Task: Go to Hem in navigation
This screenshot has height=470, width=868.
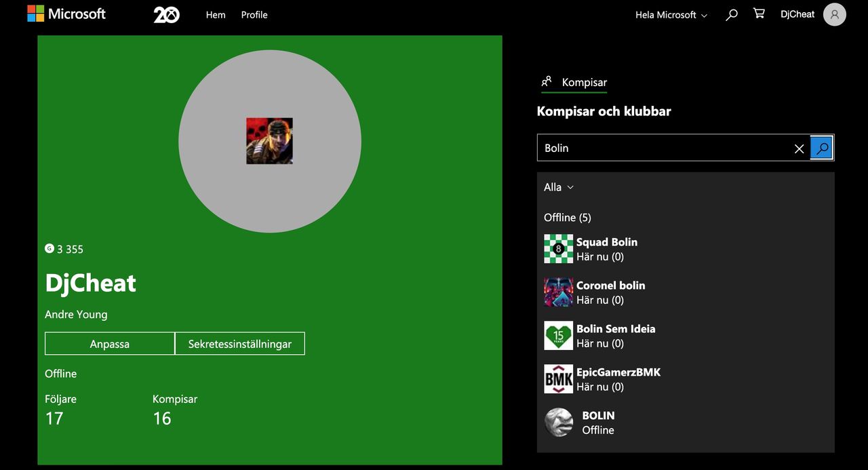Action: tap(216, 15)
